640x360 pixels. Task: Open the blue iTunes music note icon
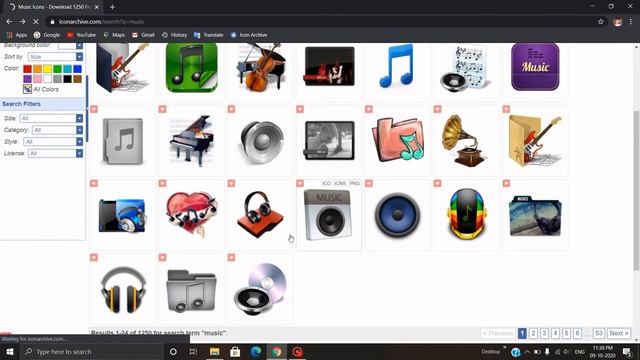tap(396, 66)
